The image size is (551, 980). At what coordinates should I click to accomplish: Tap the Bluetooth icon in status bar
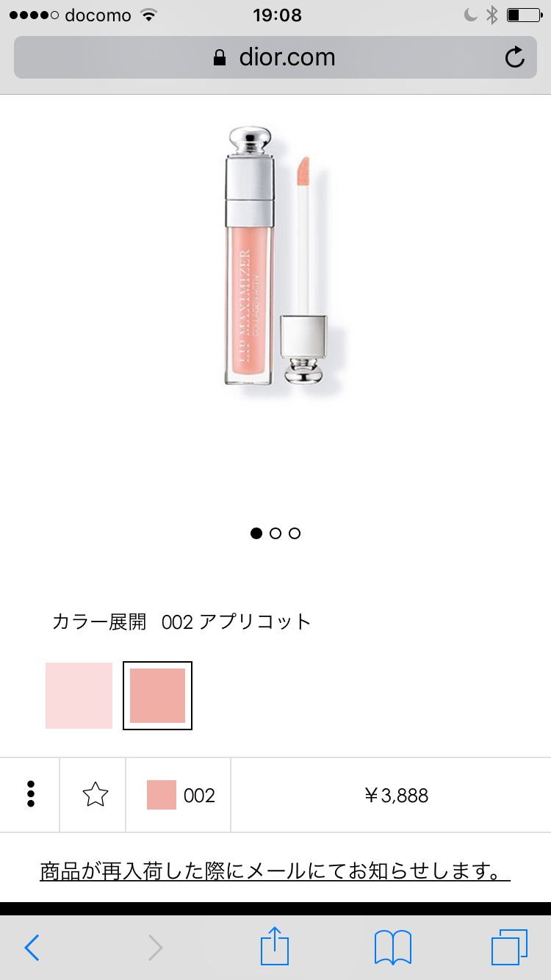(x=492, y=15)
